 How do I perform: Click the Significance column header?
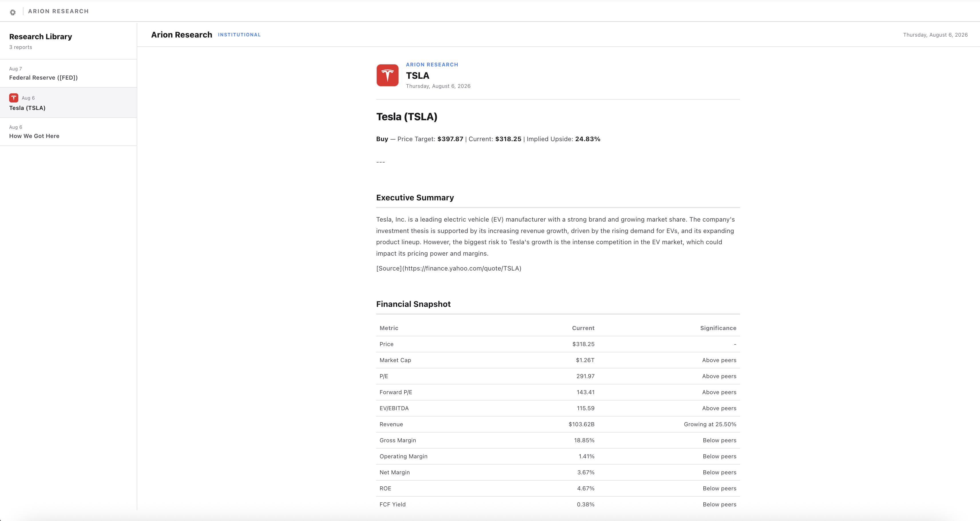[x=718, y=328]
